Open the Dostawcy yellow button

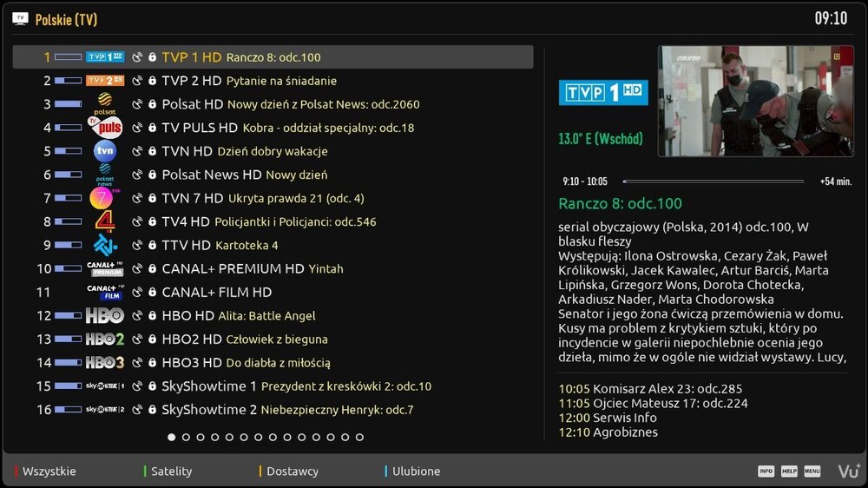[288, 471]
